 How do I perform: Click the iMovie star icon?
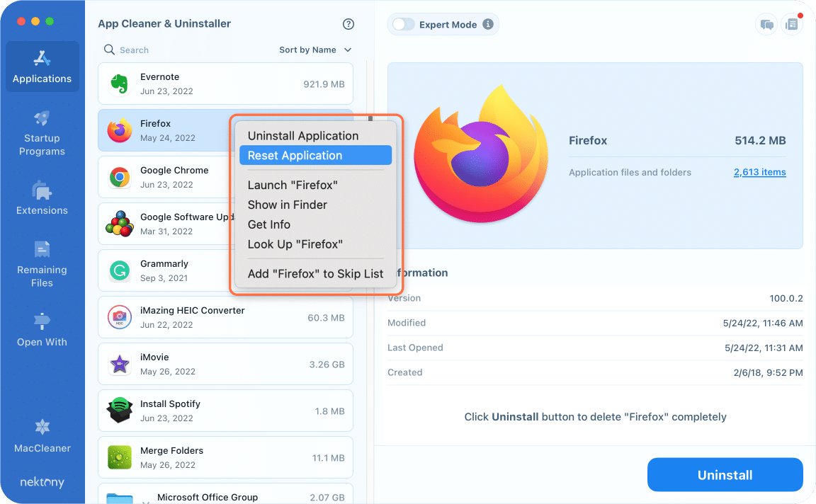click(x=120, y=364)
